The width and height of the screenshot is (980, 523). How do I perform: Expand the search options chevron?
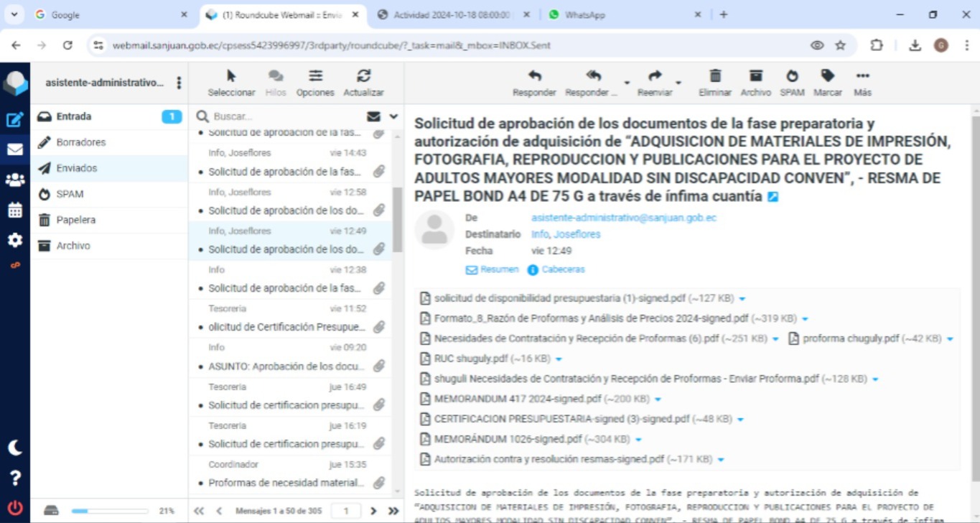[x=393, y=116]
